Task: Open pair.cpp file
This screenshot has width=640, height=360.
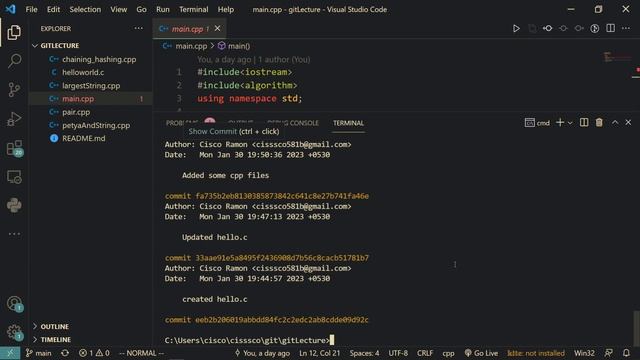Action: click(76, 112)
